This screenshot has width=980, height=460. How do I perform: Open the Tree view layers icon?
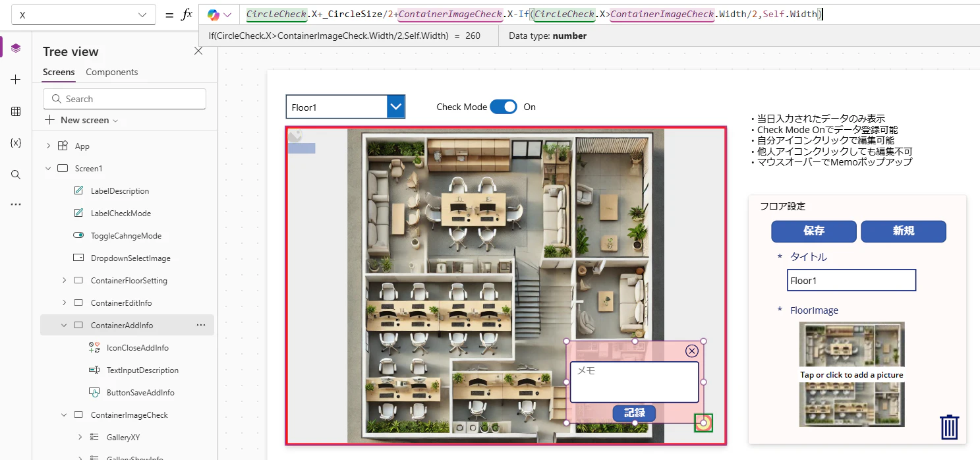click(x=16, y=48)
